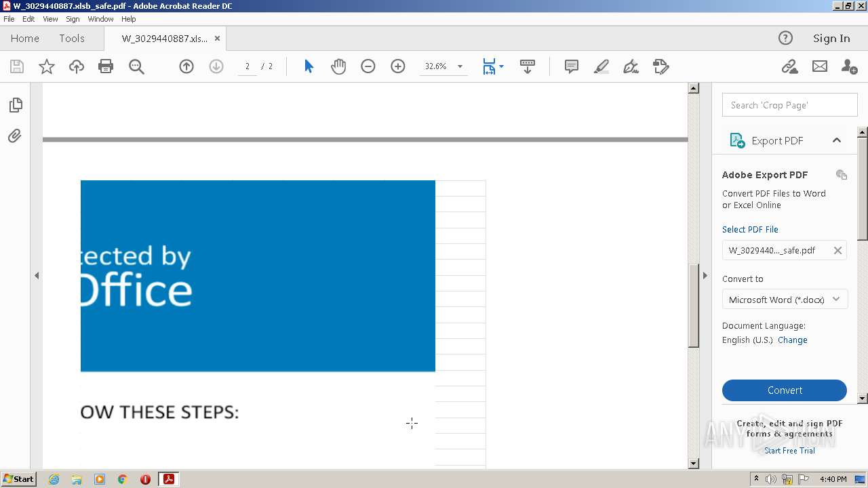Open the Windows Start menu
This screenshot has height=488, width=868.
(x=18, y=479)
